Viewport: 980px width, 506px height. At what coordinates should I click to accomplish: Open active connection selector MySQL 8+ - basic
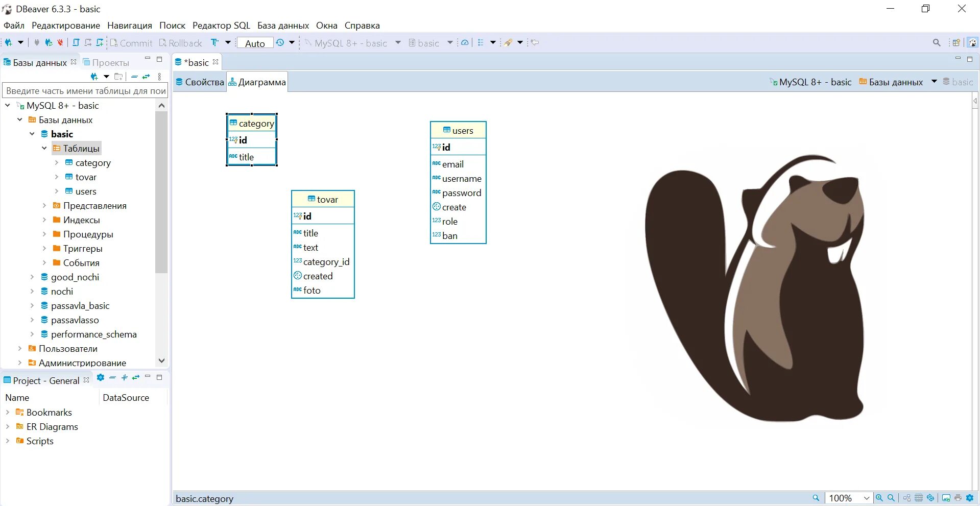pyautogui.click(x=352, y=43)
